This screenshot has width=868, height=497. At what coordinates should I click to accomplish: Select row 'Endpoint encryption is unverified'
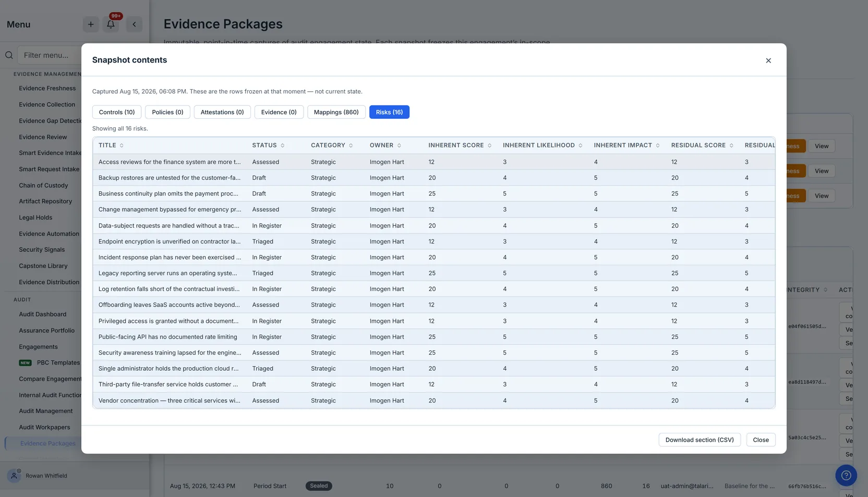434,241
